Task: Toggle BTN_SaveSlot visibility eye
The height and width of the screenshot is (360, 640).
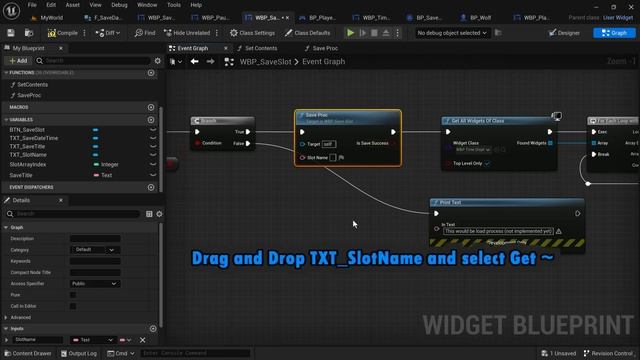Action: tap(153, 130)
